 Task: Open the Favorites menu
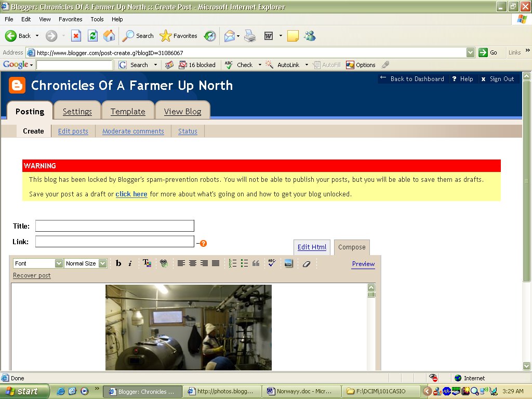70,19
